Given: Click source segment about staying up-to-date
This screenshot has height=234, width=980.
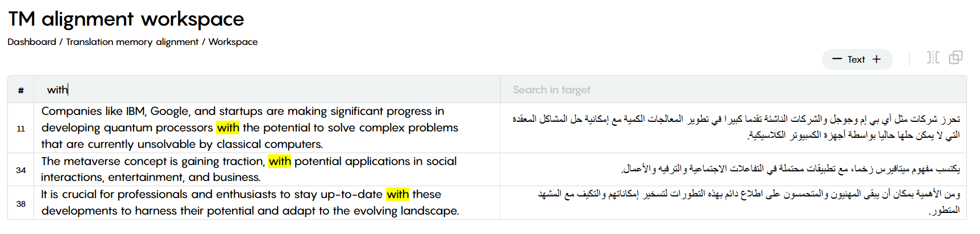Looking at the screenshot, I should [250, 202].
